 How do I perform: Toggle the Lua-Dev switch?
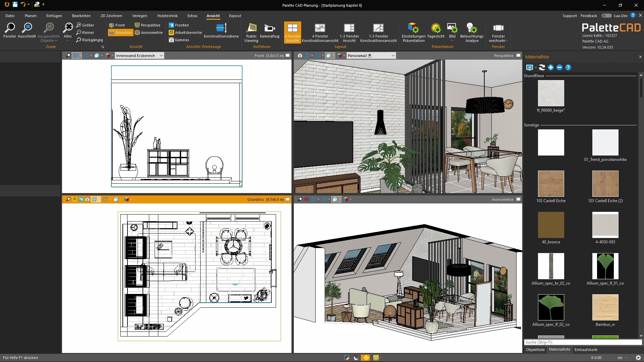[x=606, y=16]
